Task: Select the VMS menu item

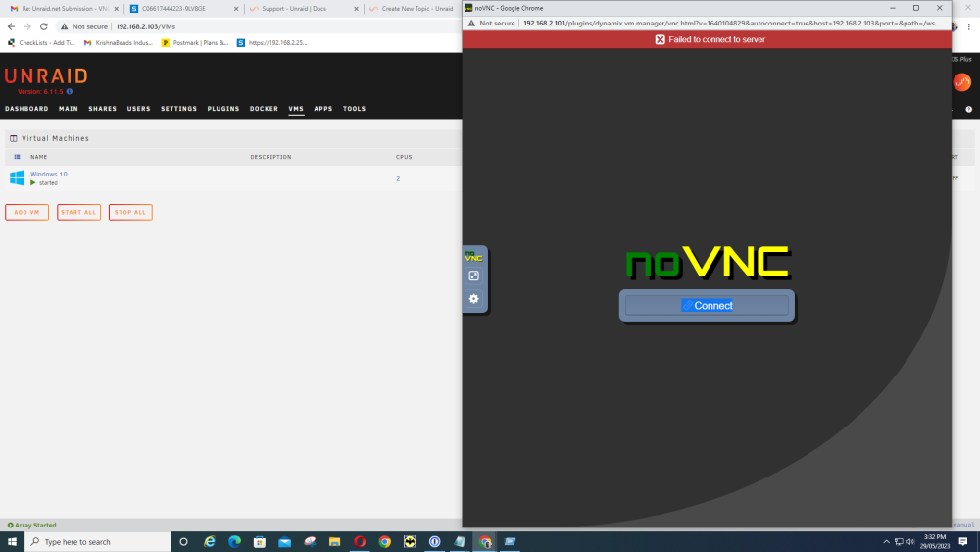Action: click(x=296, y=109)
